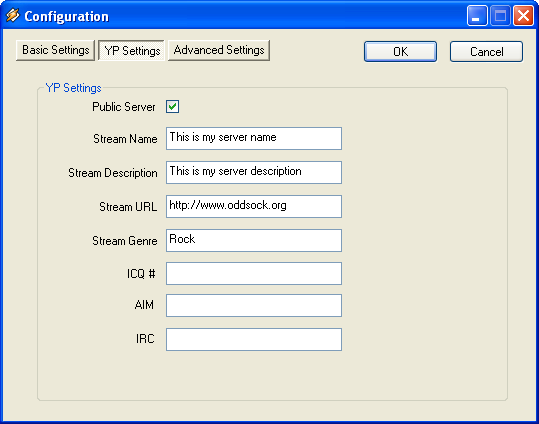Click the disabled maximize window button
Screen dimensions: 539x424
click(500, 16)
